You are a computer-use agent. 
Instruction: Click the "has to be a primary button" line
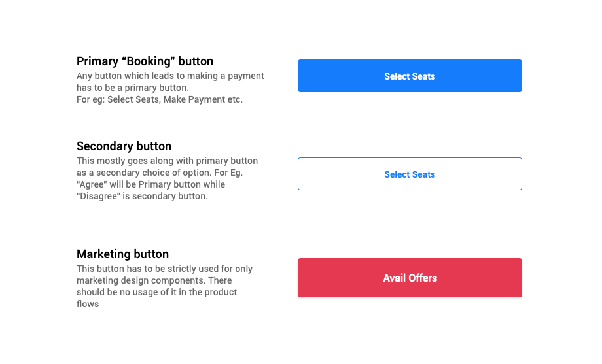coord(133,88)
